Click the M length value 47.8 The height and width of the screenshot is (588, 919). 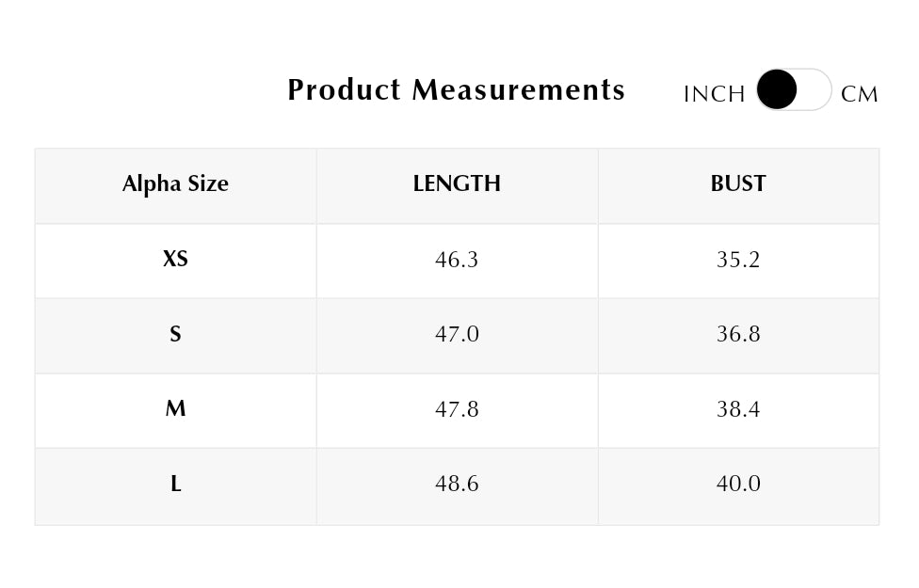point(457,409)
